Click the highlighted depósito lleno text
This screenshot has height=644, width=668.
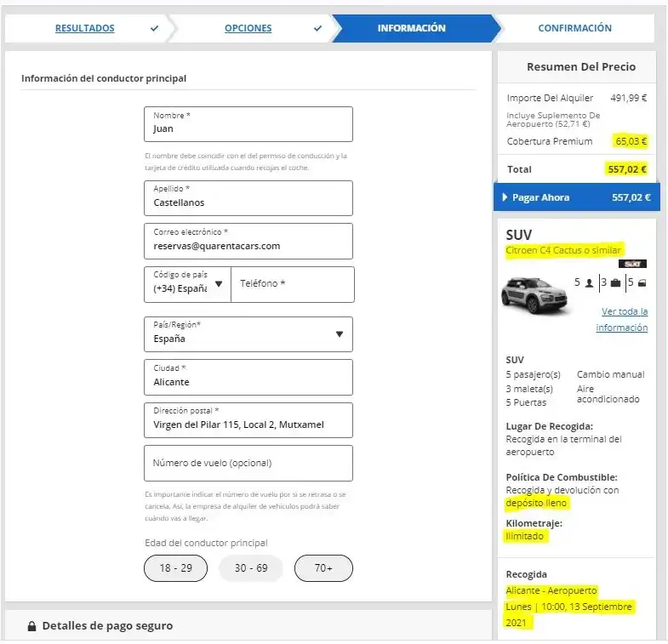pos(536,503)
